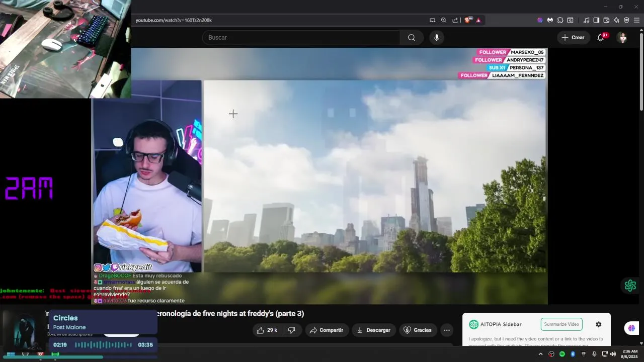
Task: Open the Brave Shields lion icon
Action: [x=468, y=20]
